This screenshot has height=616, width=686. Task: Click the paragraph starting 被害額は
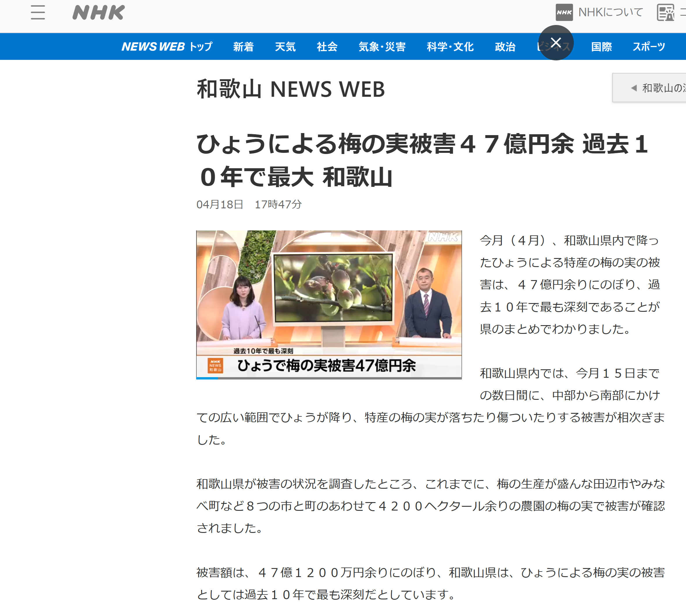430,583
